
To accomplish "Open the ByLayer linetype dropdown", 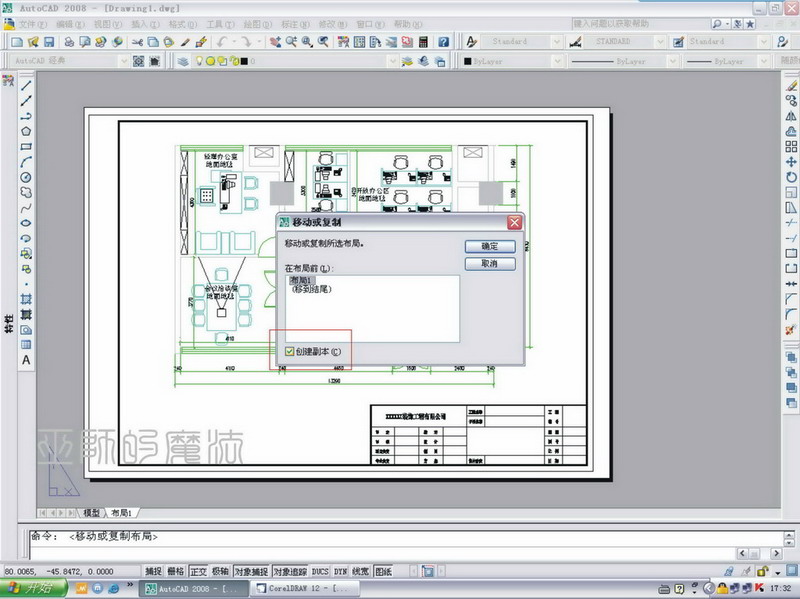I will coord(672,62).
